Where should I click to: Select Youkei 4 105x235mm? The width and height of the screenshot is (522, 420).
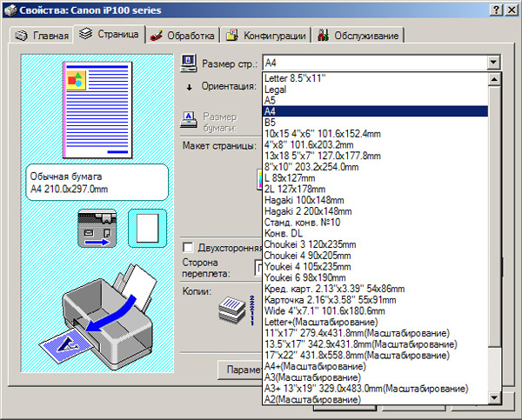375,266
